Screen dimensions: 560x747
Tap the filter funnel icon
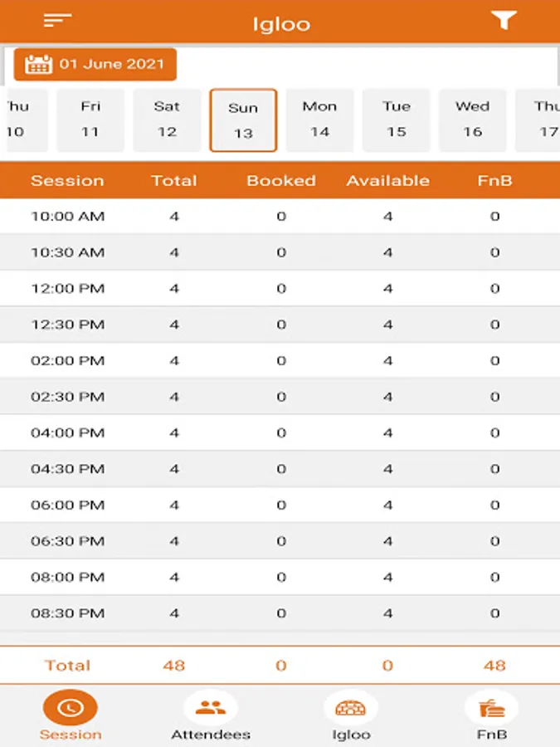coord(504,22)
